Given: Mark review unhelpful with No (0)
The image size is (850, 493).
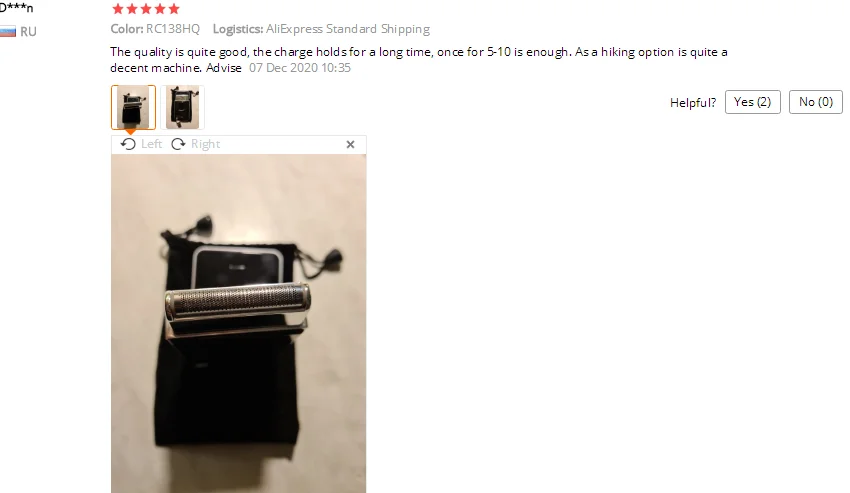Looking at the screenshot, I should tap(816, 102).
